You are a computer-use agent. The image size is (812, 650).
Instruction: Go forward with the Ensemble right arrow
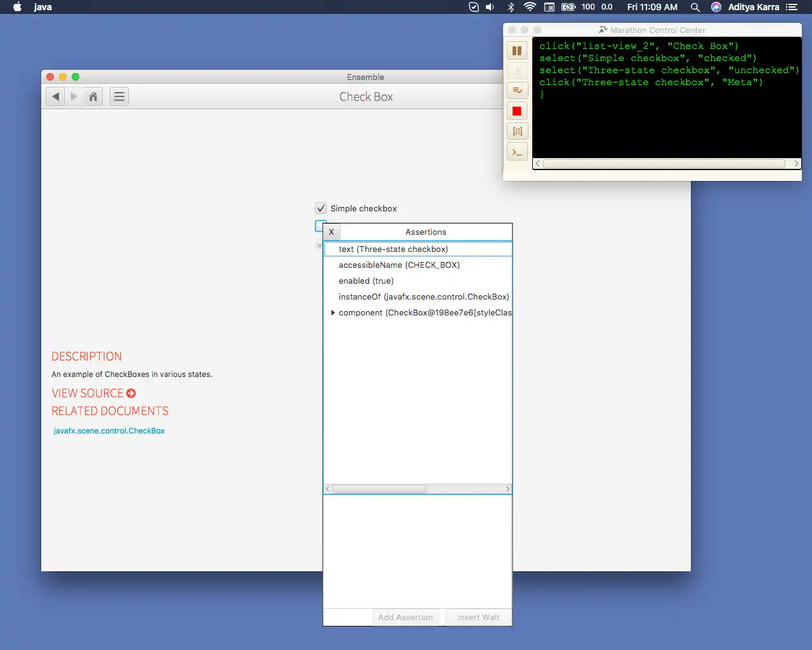click(74, 96)
